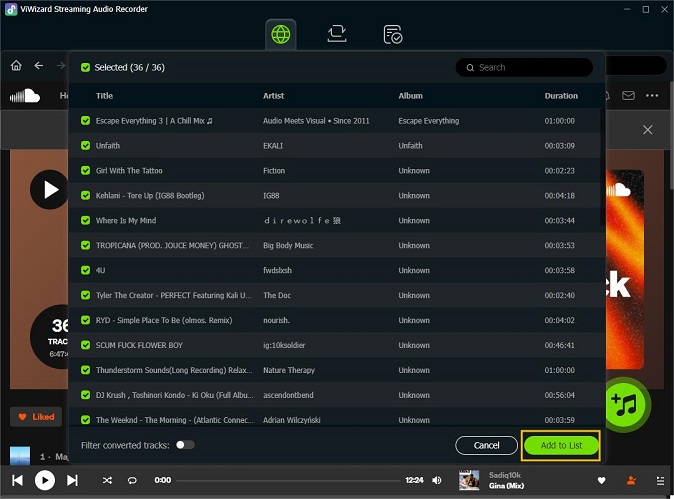Click the Cancel button

[487, 445]
